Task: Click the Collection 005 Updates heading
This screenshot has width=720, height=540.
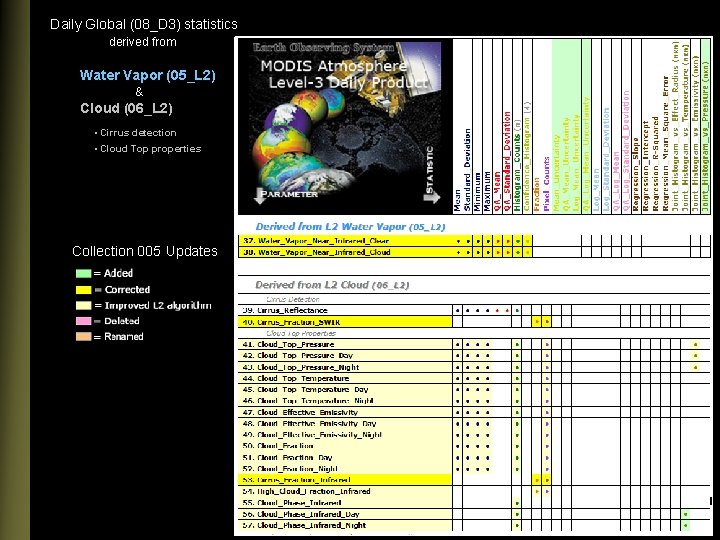Action: 145,251
